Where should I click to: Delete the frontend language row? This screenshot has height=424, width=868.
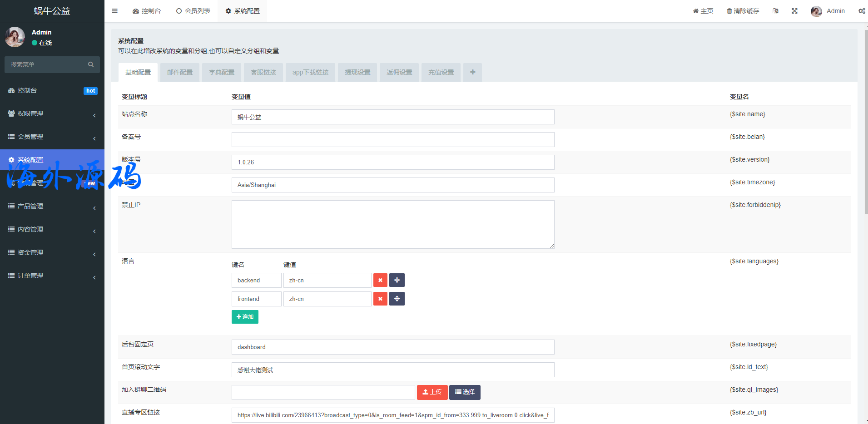coord(380,299)
